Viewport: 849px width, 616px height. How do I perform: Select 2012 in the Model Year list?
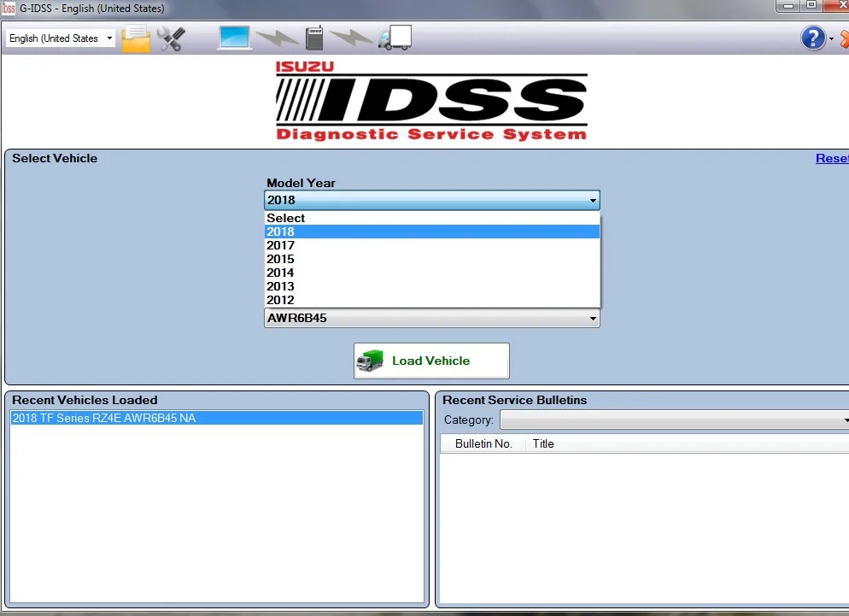point(431,300)
